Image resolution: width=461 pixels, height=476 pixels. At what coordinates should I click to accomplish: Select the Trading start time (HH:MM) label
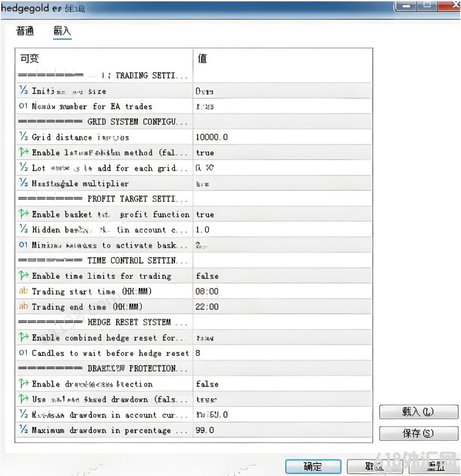[x=91, y=291]
